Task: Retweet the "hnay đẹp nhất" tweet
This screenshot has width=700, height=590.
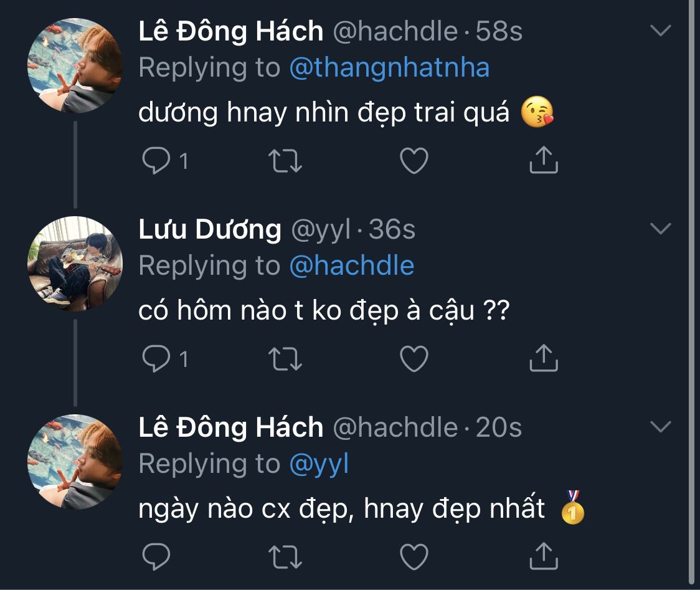Action: click(x=285, y=555)
